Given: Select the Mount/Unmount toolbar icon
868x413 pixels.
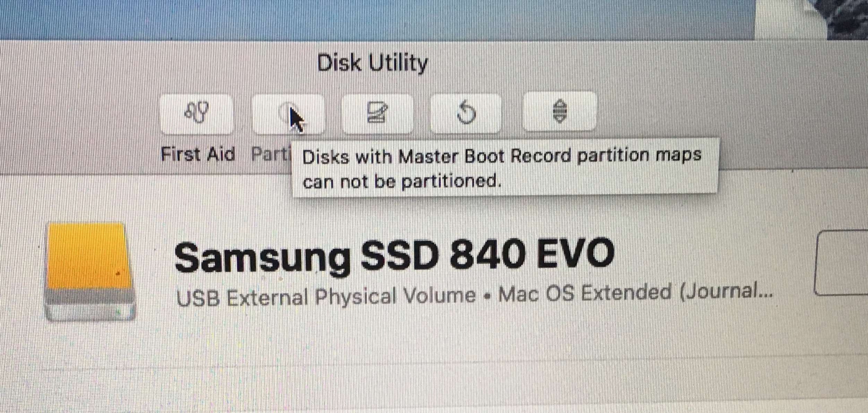Looking at the screenshot, I should point(559,111).
